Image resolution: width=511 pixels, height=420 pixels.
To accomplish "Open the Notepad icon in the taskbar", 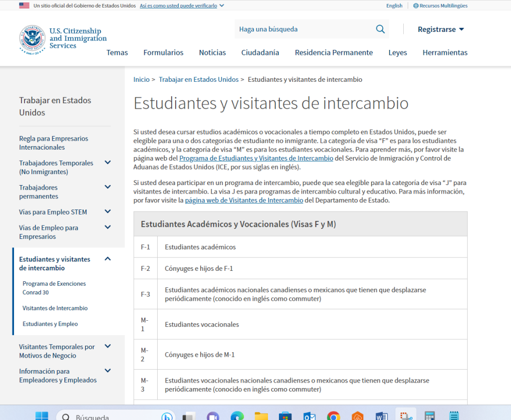I will pos(454,417).
